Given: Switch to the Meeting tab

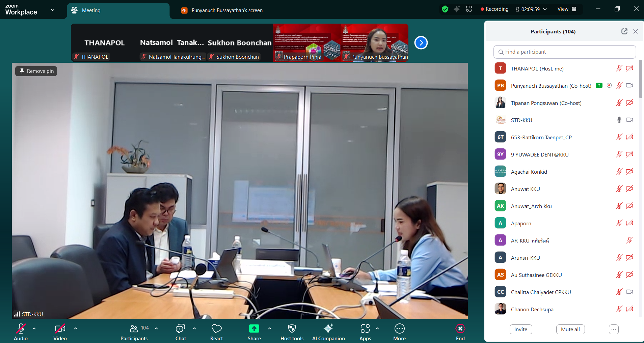Looking at the screenshot, I should (118, 10).
